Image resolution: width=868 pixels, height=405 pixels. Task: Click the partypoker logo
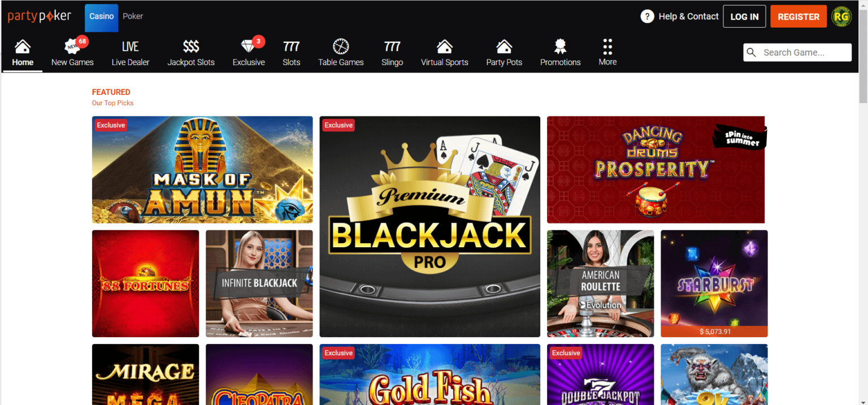pyautogui.click(x=40, y=16)
